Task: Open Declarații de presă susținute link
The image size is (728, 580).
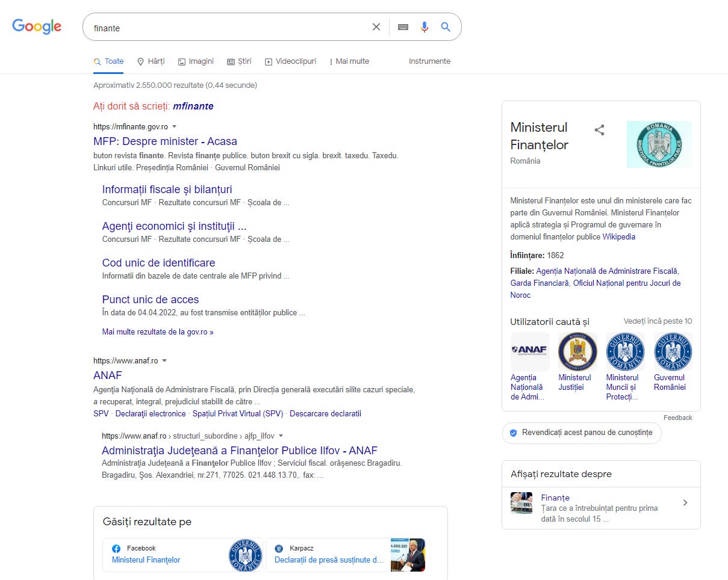Action: click(329, 560)
